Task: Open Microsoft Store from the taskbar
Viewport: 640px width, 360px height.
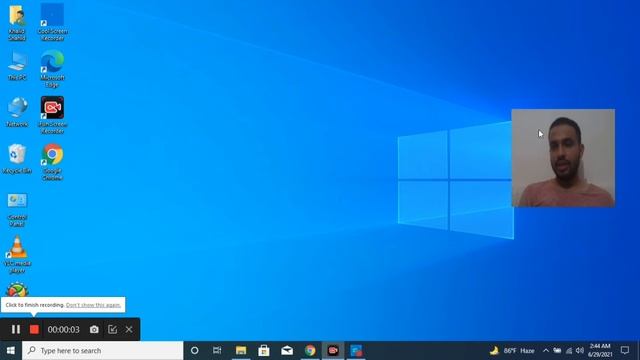Action: (x=264, y=351)
